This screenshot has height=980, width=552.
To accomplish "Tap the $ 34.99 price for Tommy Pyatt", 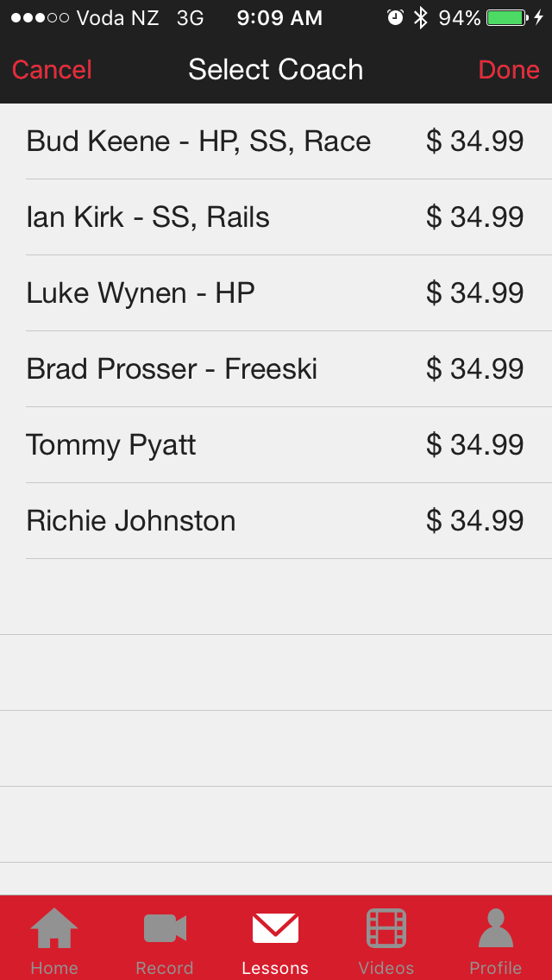I will click(474, 445).
